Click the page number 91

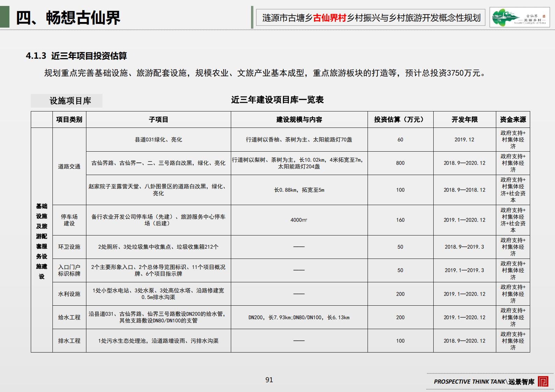click(269, 380)
